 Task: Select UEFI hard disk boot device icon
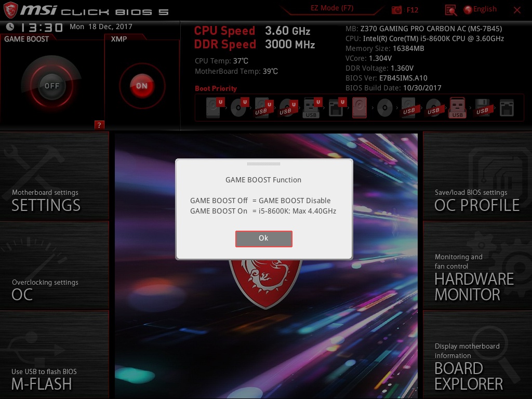click(215, 108)
